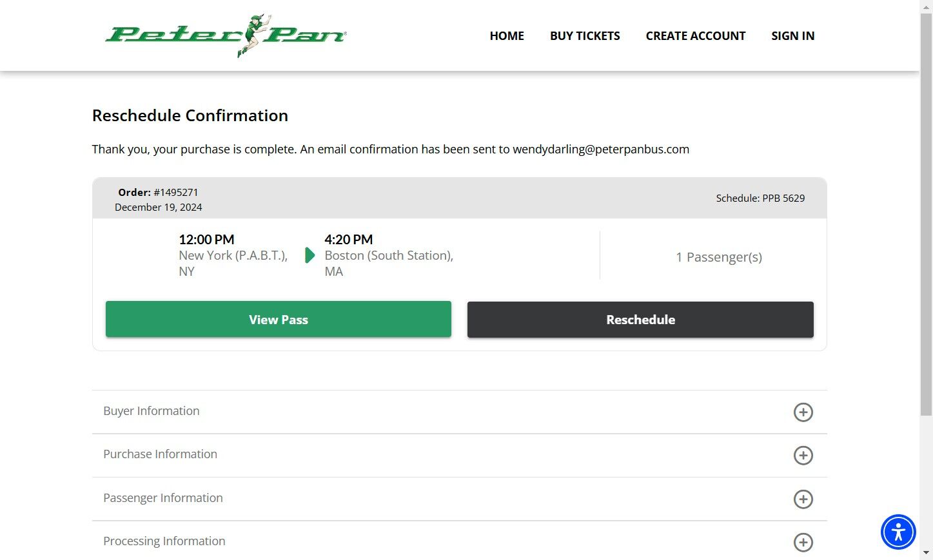Expand the Passenger Information section title

click(163, 498)
